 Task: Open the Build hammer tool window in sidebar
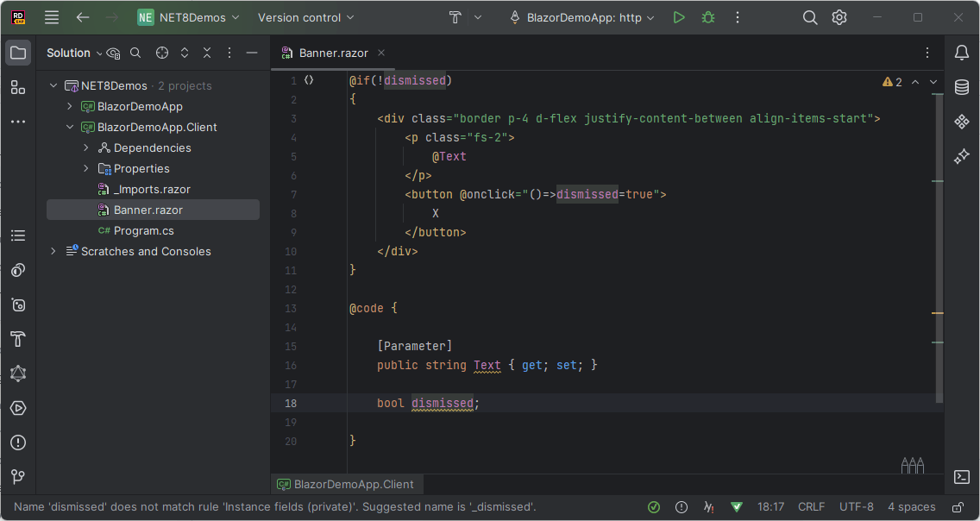(18, 339)
